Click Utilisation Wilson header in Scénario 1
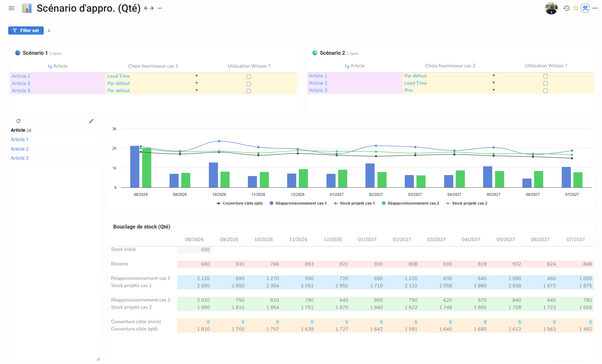This screenshot has height=364, width=602. coord(249,66)
